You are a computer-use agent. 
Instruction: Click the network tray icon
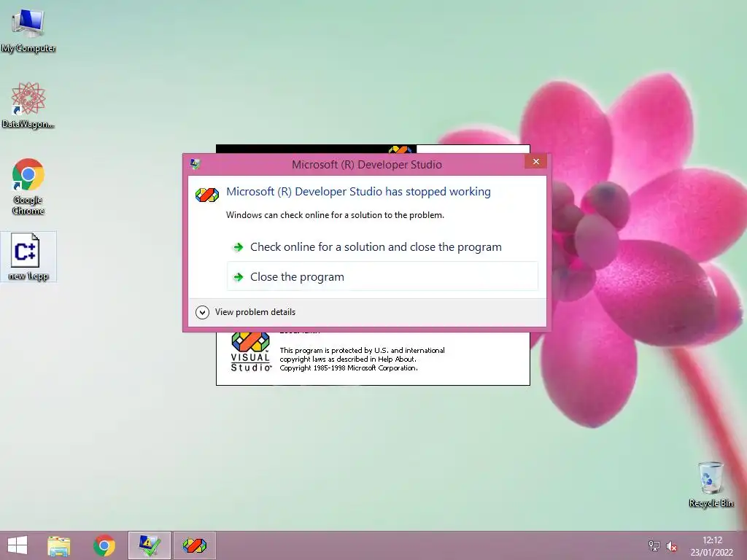click(x=654, y=546)
